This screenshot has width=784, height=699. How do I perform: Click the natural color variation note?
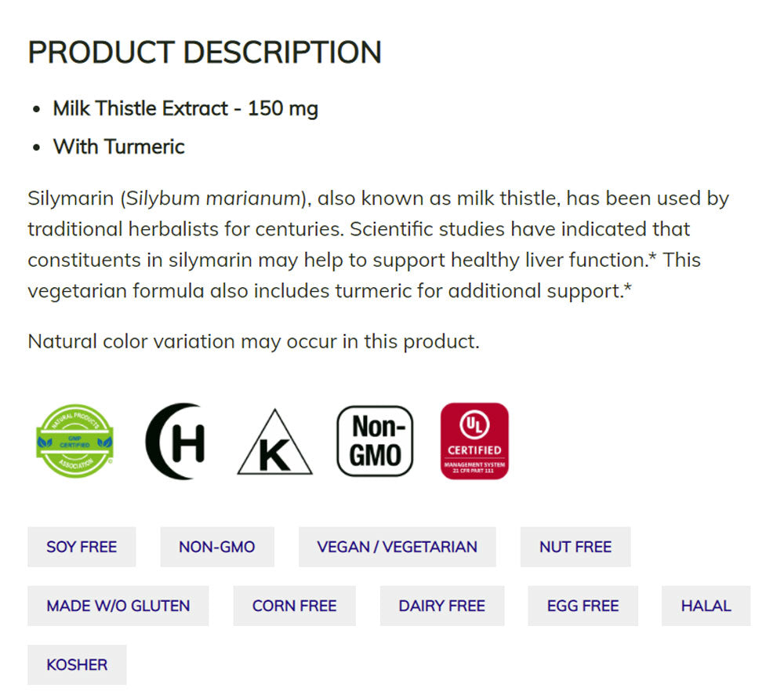pyautogui.click(x=253, y=342)
